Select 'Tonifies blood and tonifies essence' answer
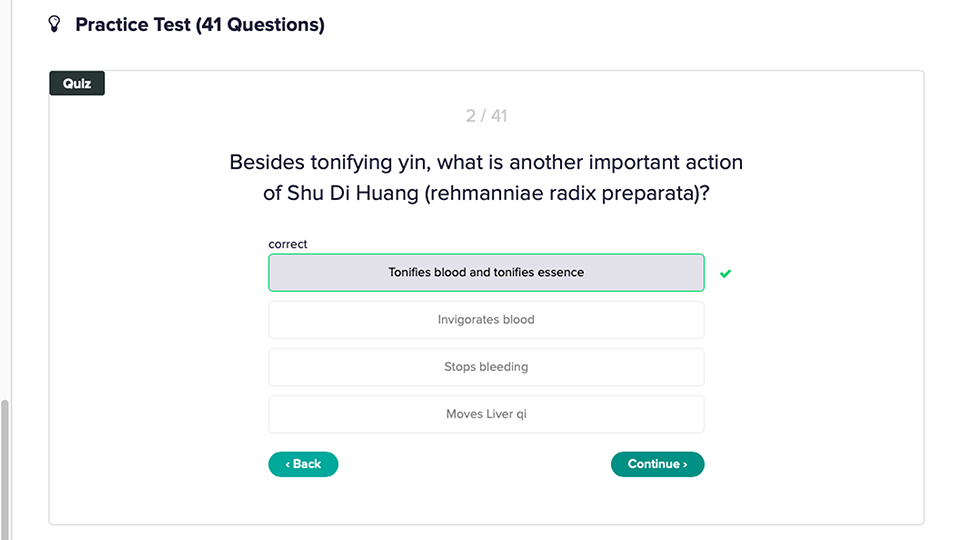Image resolution: width=960 pixels, height=540 pixels. pyautogui.click(x=486, y=272)
